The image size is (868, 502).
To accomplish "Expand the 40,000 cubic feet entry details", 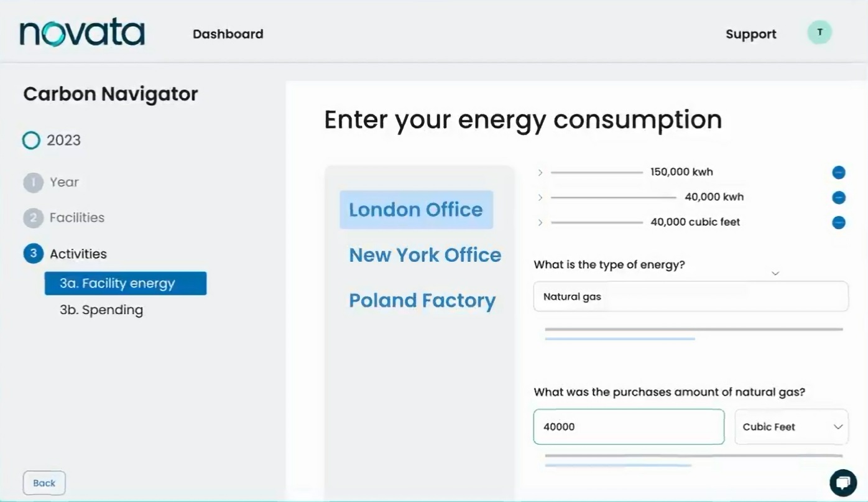I will [x=540, y=222].
